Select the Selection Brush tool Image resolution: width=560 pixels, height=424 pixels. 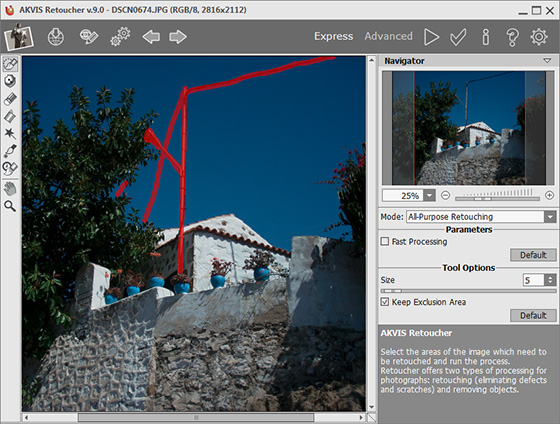point(10,64)
